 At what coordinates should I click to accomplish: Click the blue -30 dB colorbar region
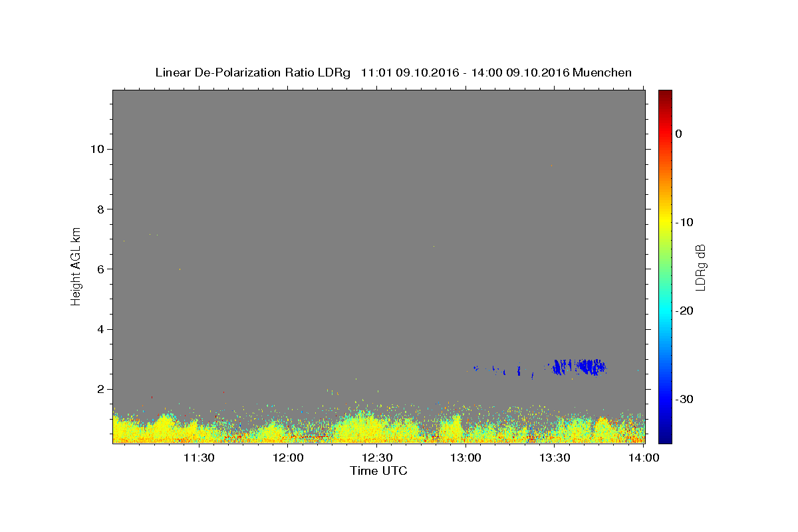(x=665, y=399)
